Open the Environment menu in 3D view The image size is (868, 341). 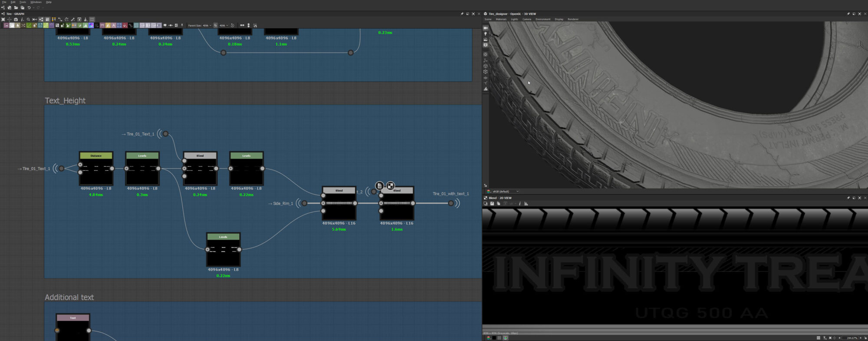click(543, 19)
